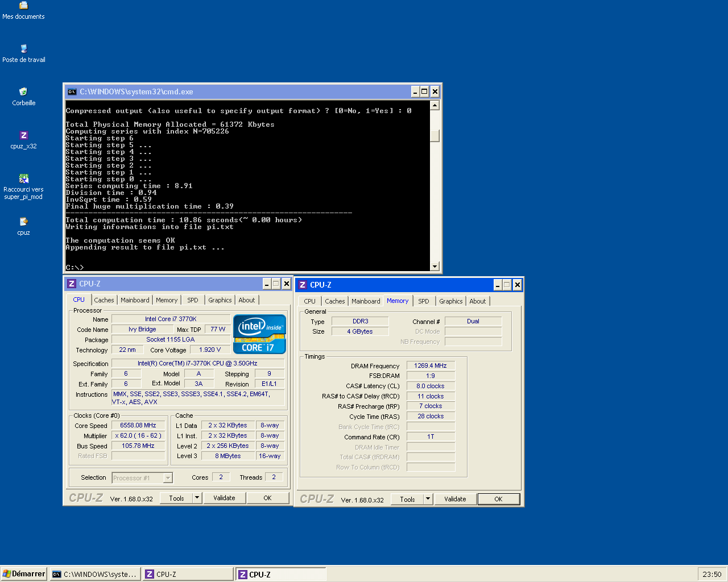Click Tools button in right CPU-Z
Image resolution: width=728 pixels, height=582 pixels.
point(407,499)
